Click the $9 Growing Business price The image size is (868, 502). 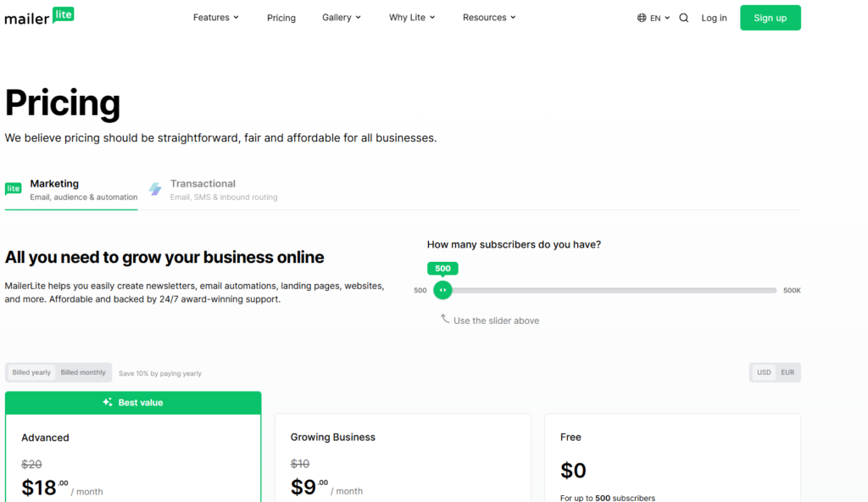(x=309, y=487)
